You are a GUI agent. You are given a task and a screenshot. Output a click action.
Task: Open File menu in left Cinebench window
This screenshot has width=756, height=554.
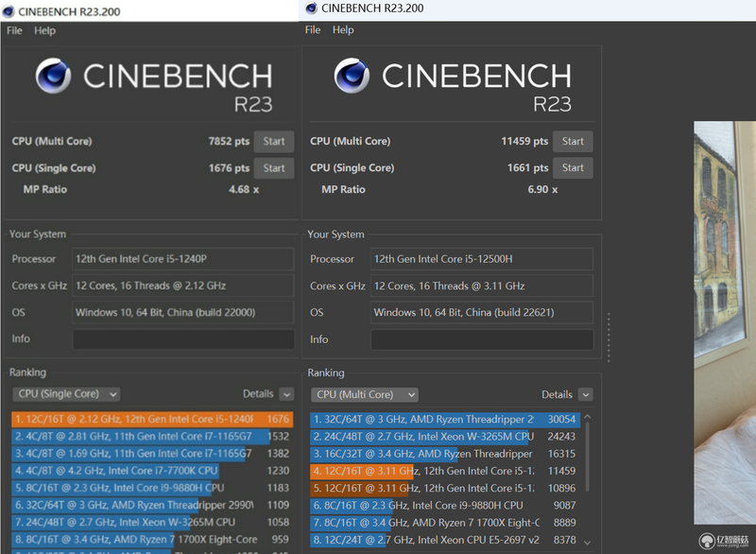pos(14,30)
